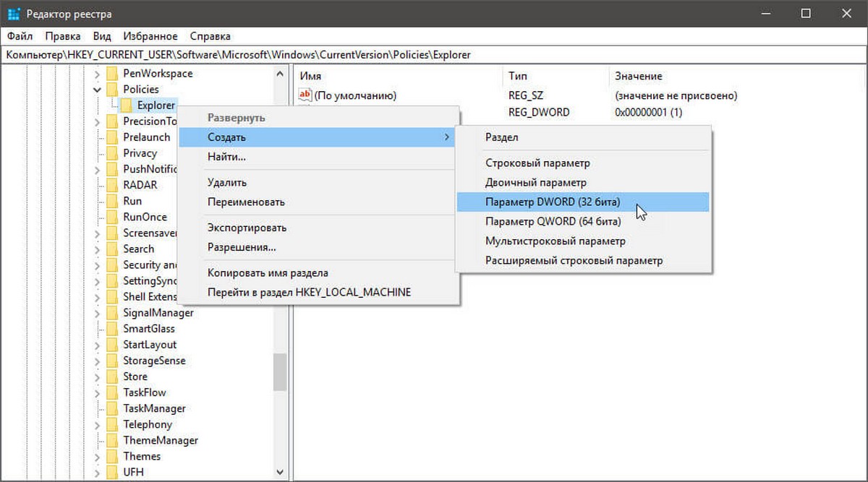Screen dimensions: 868x482
Task: Expand the Themes node arrow
Action: (97, 456)
